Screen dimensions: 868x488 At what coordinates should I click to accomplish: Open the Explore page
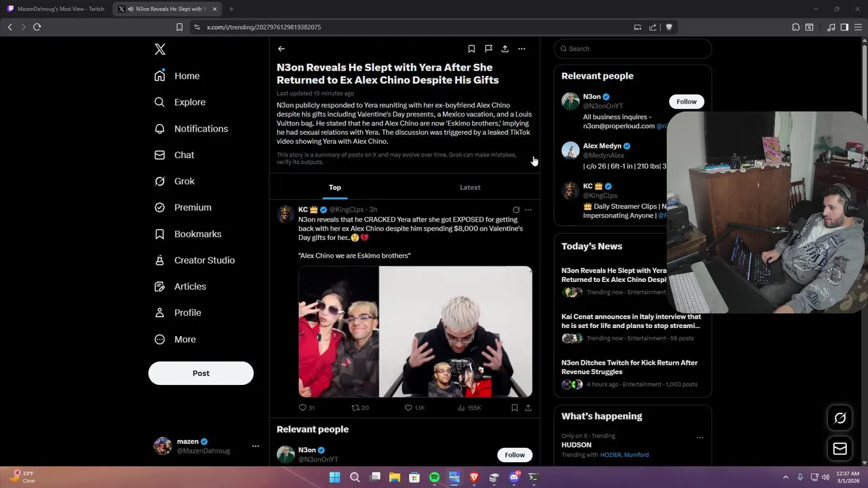[x=180, y=102]
